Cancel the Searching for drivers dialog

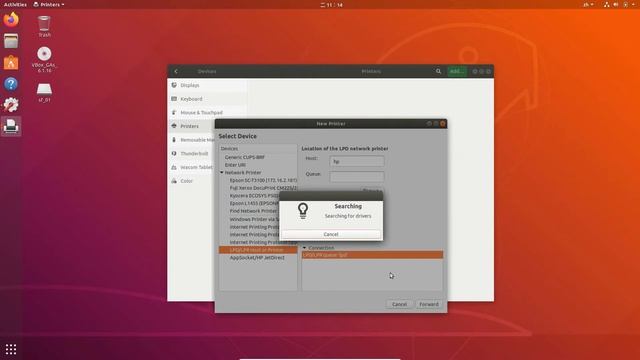click(331, 234)
